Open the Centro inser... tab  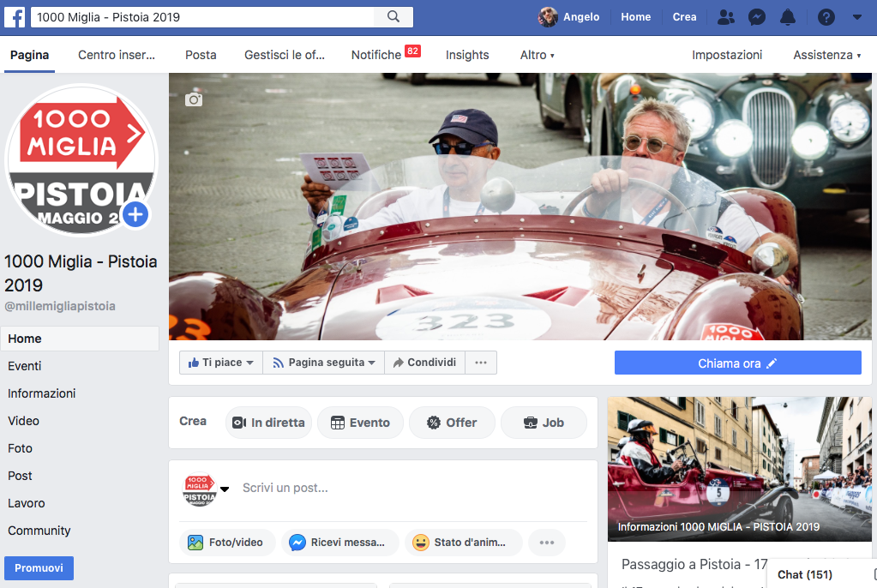[x=117, y=55]
